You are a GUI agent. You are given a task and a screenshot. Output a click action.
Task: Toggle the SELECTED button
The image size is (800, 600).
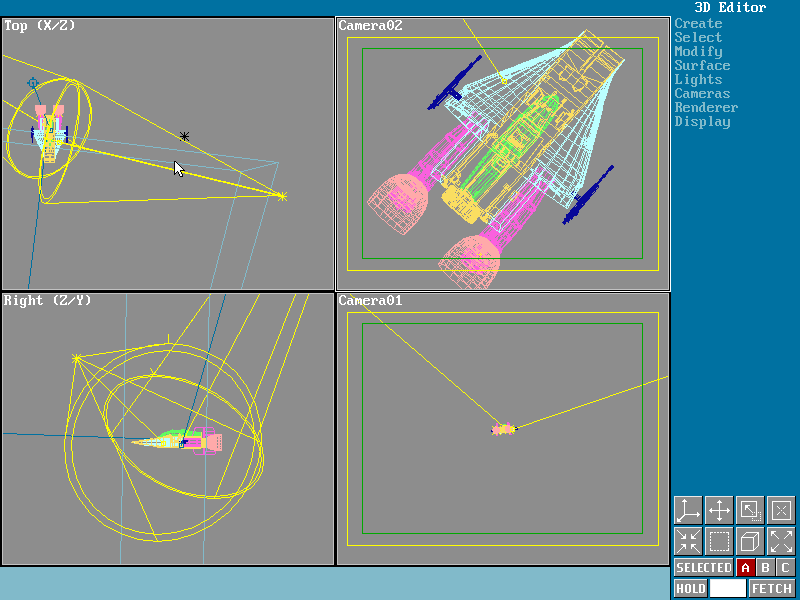pyautogui.click(x=704, y=567)
